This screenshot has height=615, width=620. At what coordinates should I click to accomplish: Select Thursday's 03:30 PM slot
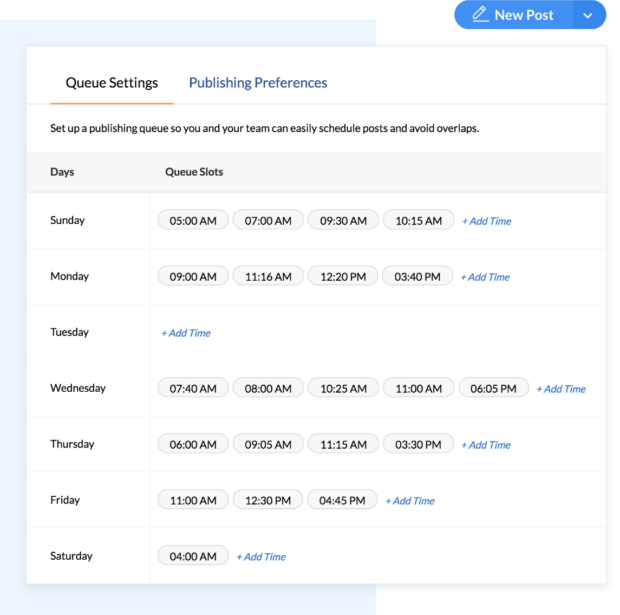point(418,445)
